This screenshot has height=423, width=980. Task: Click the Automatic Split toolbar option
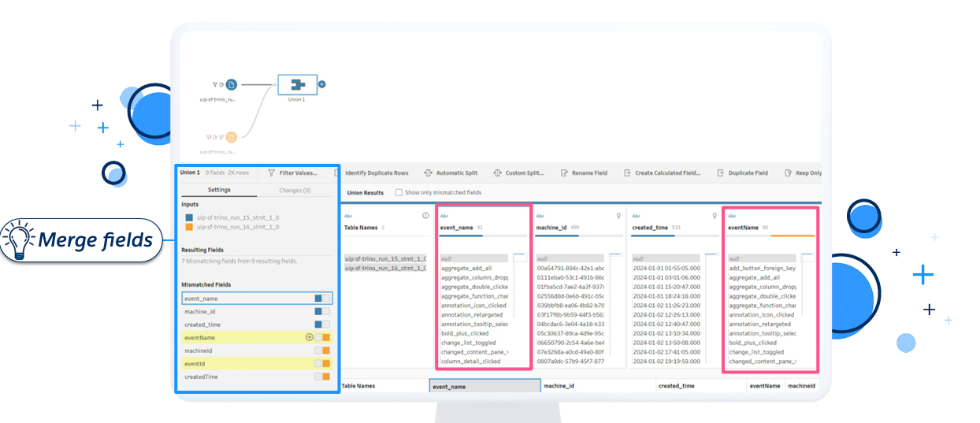pyautogui.click(x=451, y=173)
